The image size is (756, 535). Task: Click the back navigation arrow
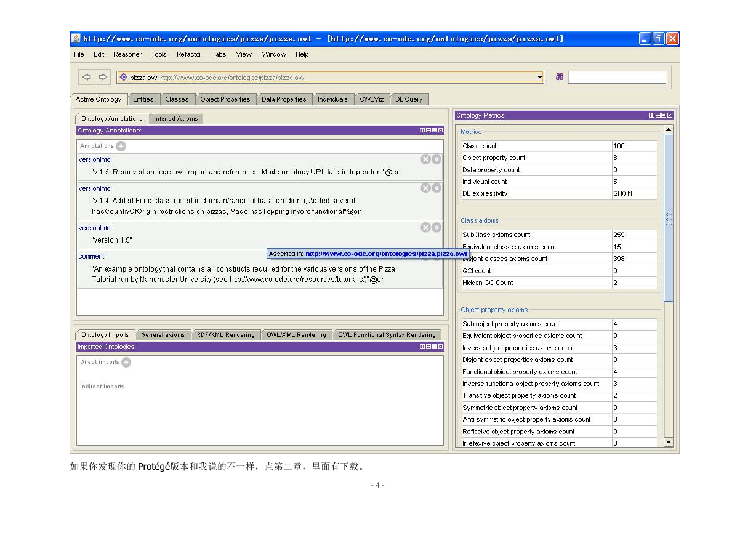tap(87, 78)
